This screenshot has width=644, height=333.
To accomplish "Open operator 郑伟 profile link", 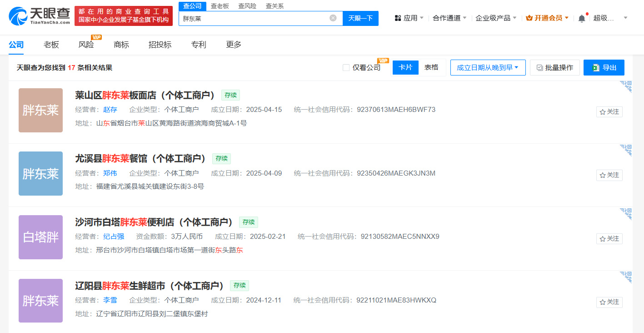I will coord(110,173).
